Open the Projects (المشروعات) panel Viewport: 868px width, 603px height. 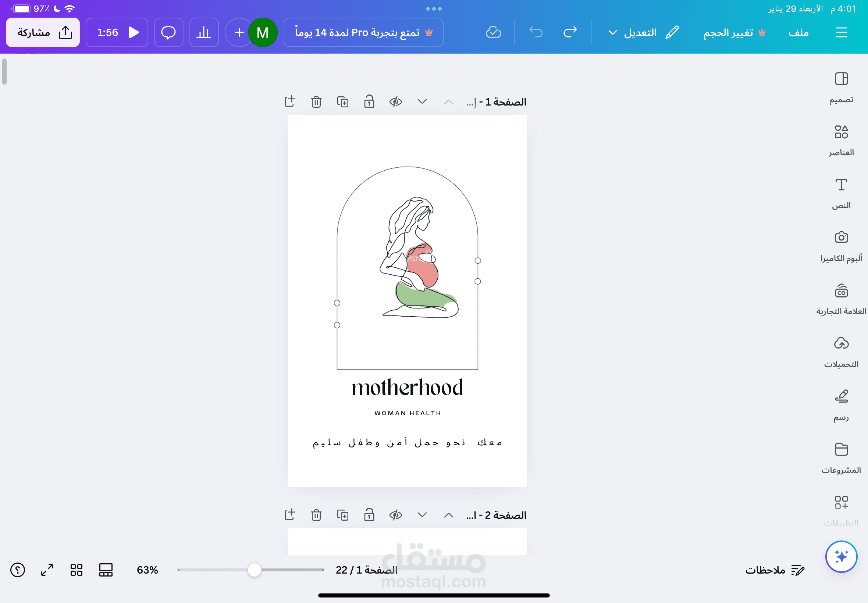point(841,458)
